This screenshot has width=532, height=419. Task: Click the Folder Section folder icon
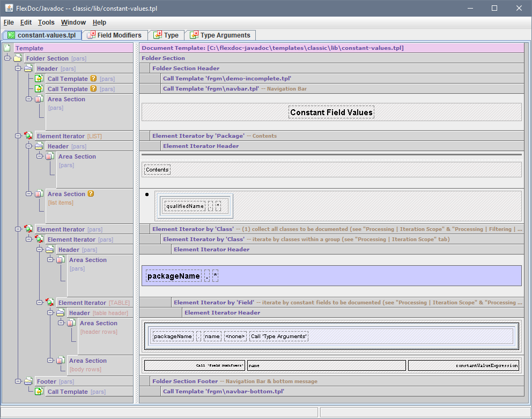point(18,58)
